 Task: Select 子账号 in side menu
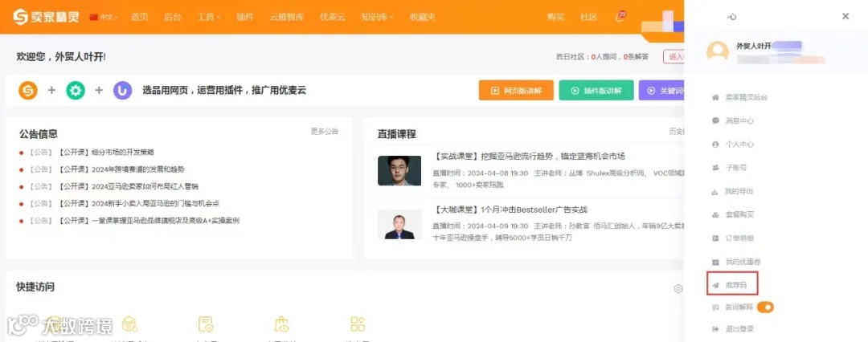click(x=736, y=168)
